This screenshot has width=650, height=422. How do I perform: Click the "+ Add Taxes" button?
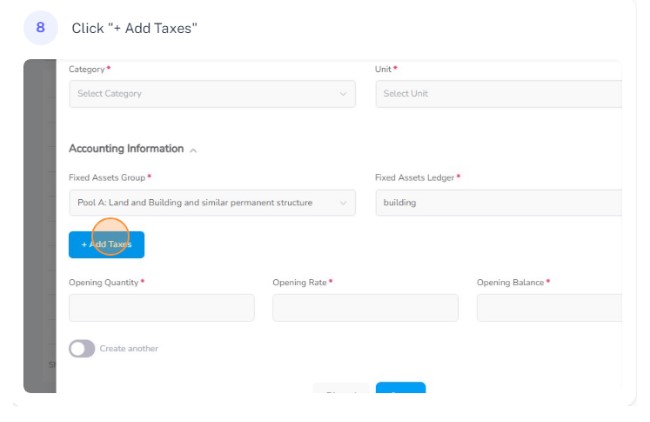click(107, 245)
